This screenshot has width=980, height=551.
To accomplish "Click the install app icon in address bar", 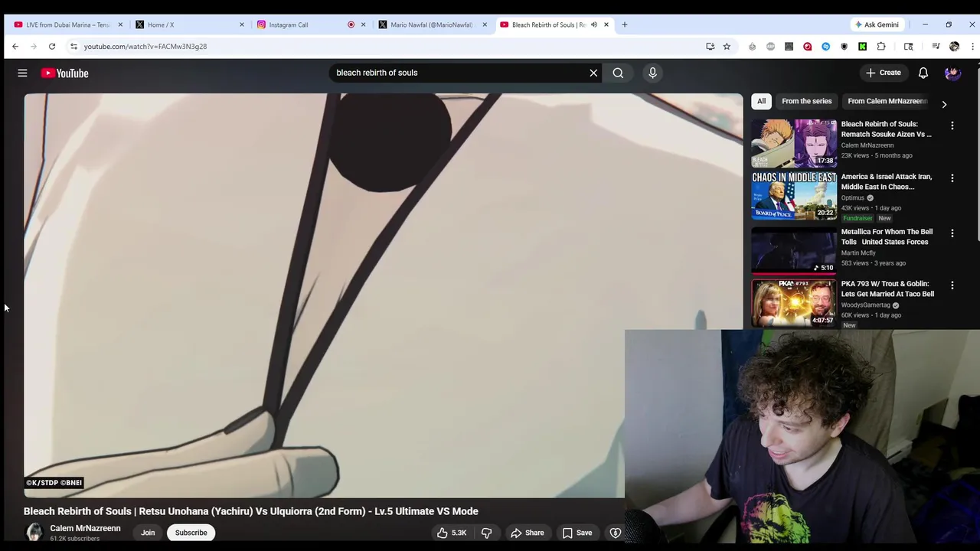I will (710, 47).
